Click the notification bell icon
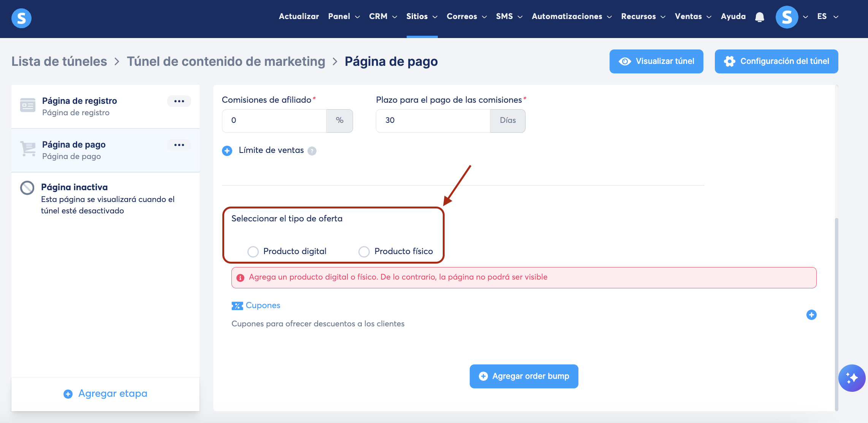 point(759,17)
